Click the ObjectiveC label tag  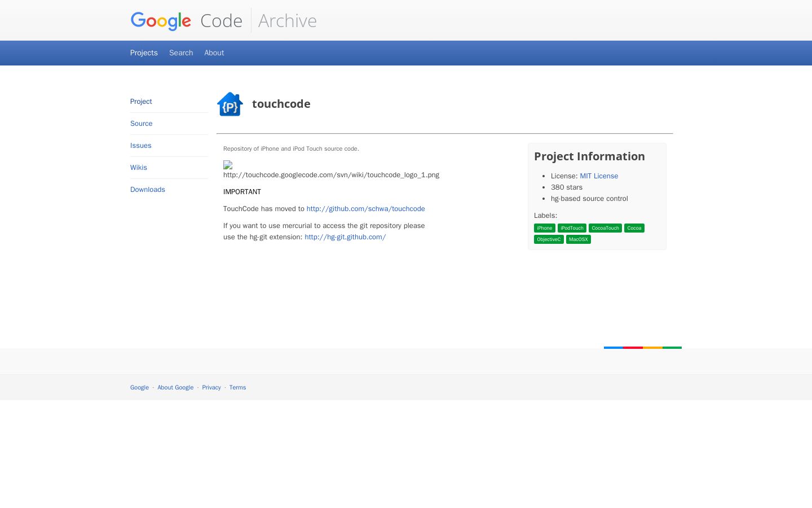pyautogui.click(x=549, y=239)
